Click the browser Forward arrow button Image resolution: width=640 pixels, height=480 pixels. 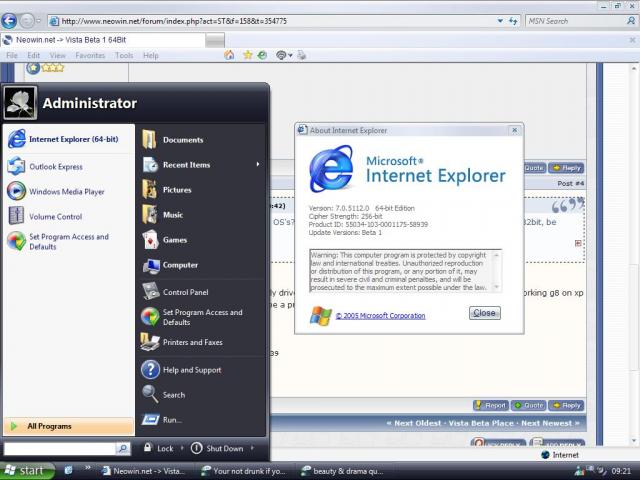27,21
